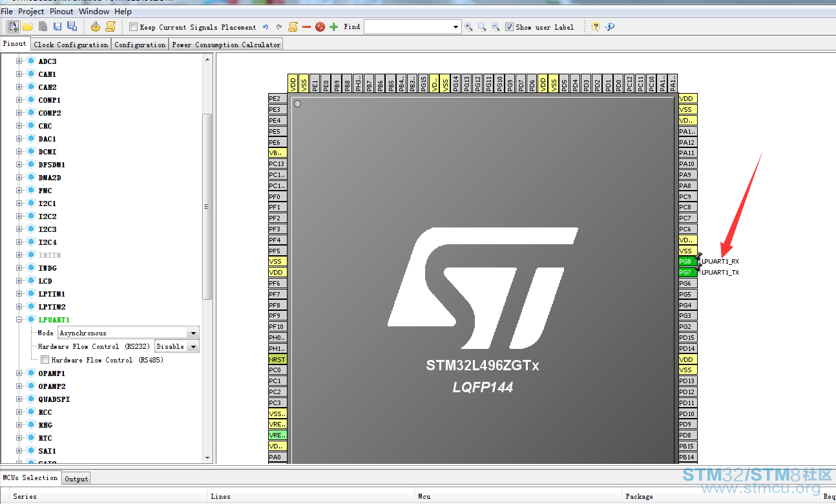This screenshot has height=504, width=836.
Task: Click the New Project toolbar icon
Action: coord(13,26)
